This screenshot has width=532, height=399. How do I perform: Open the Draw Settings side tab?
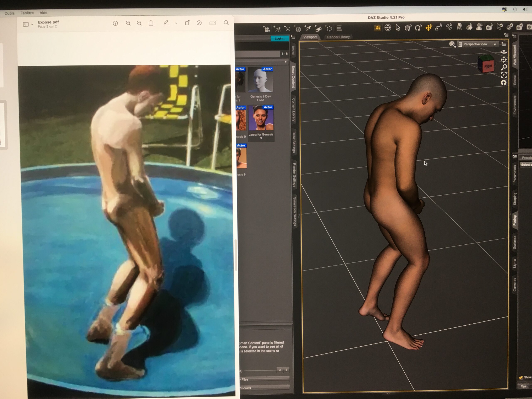click(294, 142)
